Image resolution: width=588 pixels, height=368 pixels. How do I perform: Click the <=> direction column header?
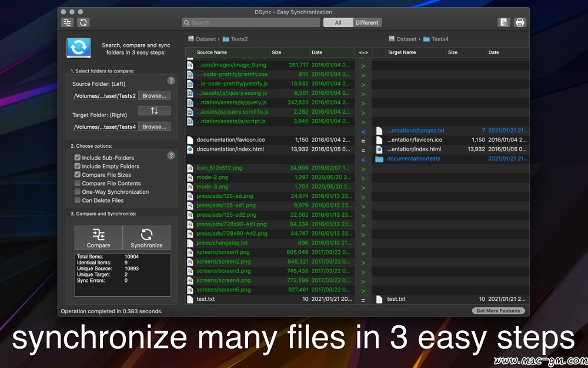(x=363, y=52)
